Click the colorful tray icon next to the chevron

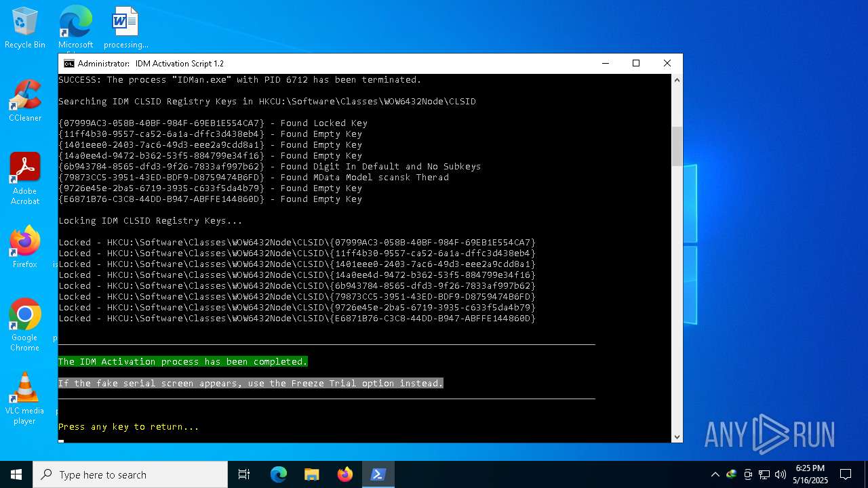(731, 474)
